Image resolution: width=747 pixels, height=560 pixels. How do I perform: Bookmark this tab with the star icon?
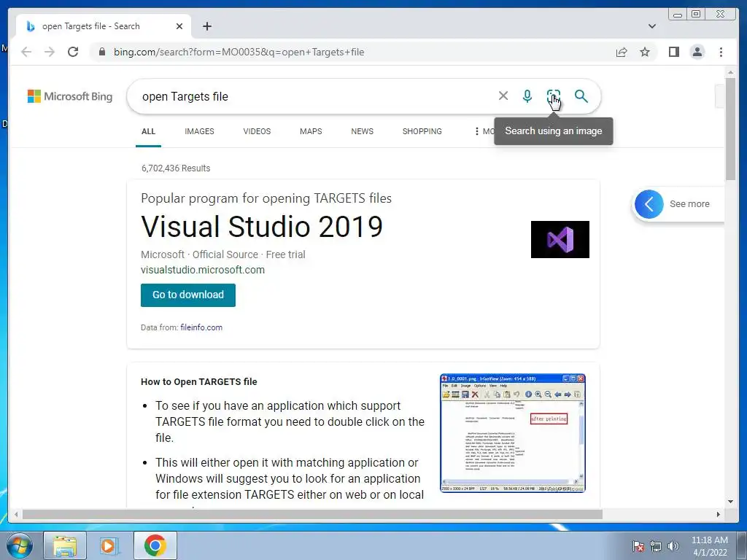(645, 52)
